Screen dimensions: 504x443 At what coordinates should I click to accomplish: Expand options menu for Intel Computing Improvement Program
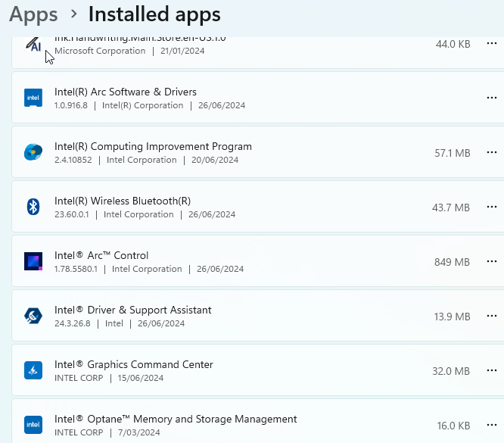pyautogui.click(x=492, y=152)
